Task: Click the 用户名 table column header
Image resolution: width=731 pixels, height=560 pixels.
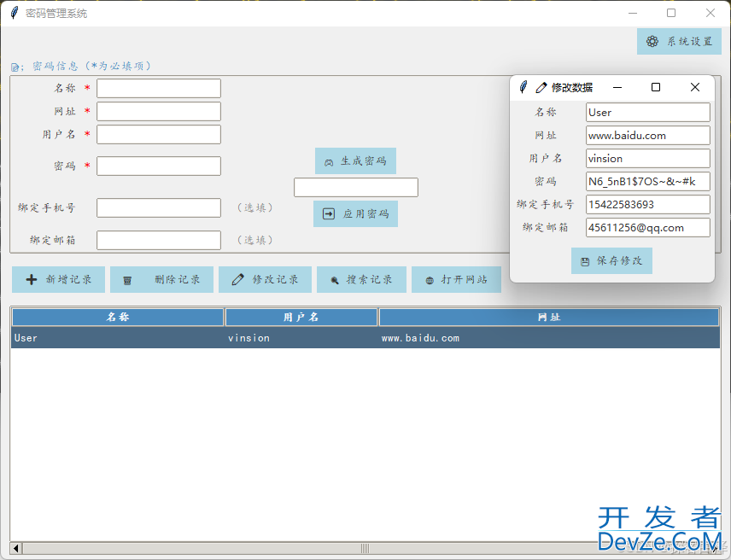Action: pos(301,318)
